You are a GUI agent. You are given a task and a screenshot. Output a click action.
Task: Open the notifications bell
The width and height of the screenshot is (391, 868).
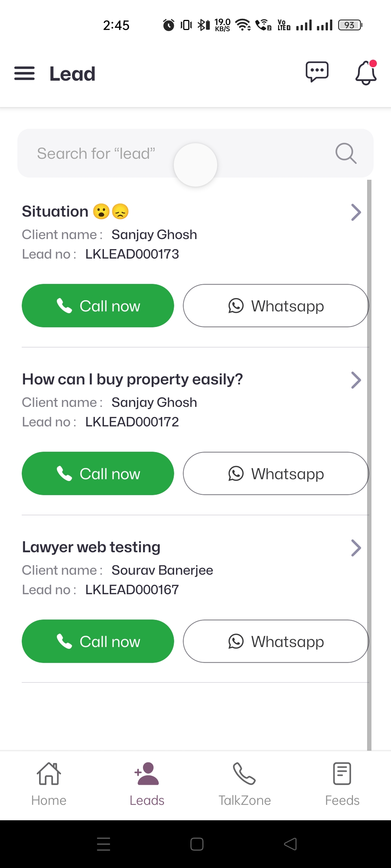366,73
